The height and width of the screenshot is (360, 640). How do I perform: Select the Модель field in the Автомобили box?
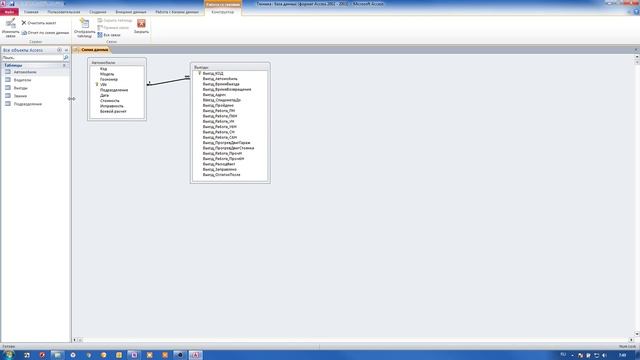coord(107,74)
